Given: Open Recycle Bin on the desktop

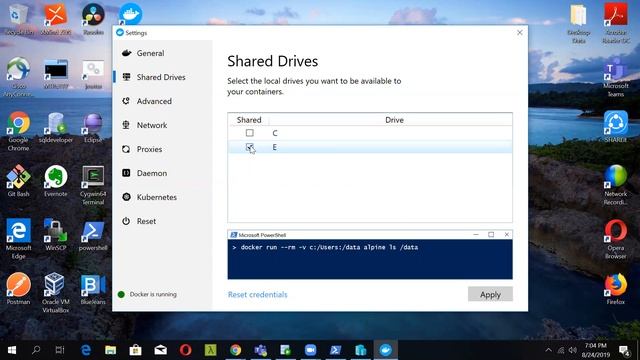Looking at the screenshot, I should click(x=18, y=18).
